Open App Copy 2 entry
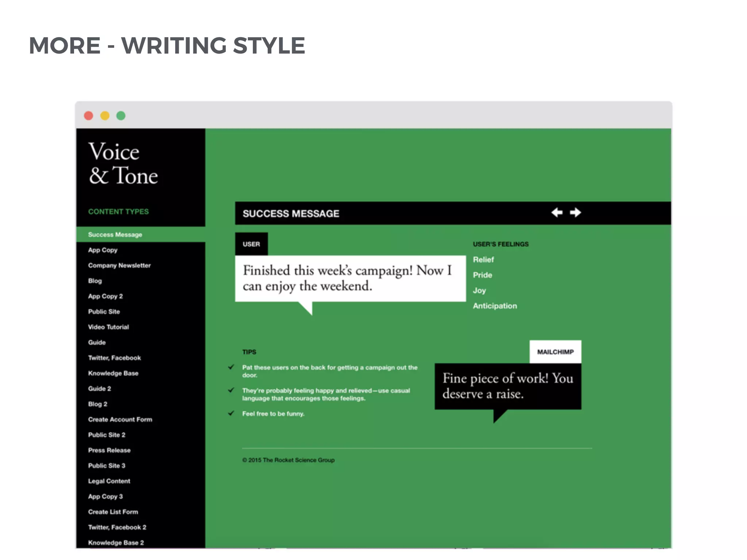Screen dimensions: 747x560 tap(105, 296)
